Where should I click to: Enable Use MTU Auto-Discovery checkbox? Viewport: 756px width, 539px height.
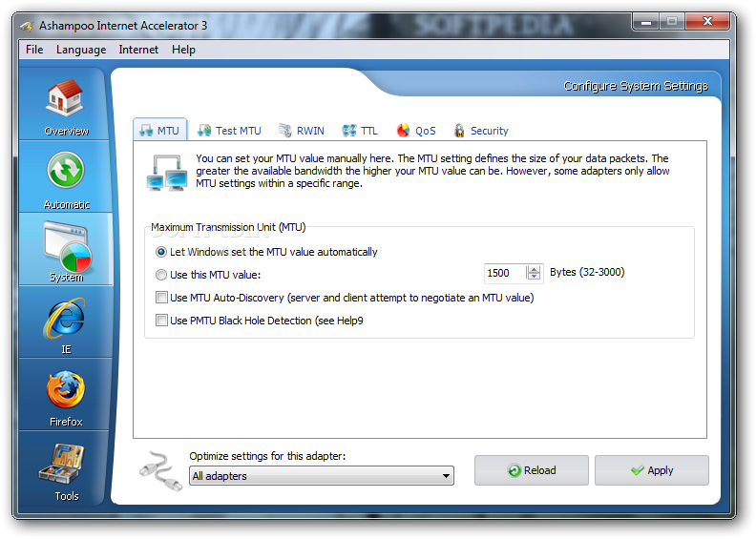point(161,298)
